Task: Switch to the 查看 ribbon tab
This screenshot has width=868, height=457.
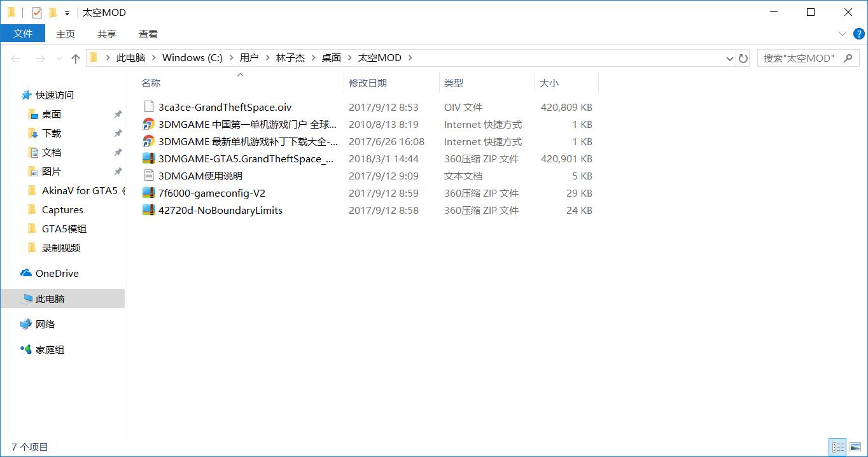Action: pyautogui.click(x=148, y=34)
